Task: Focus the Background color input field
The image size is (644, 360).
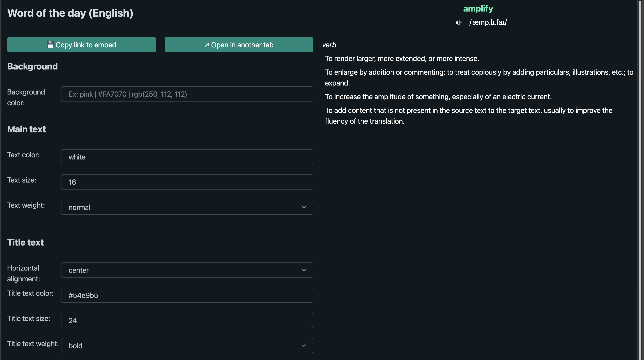Action: point(187,94)
